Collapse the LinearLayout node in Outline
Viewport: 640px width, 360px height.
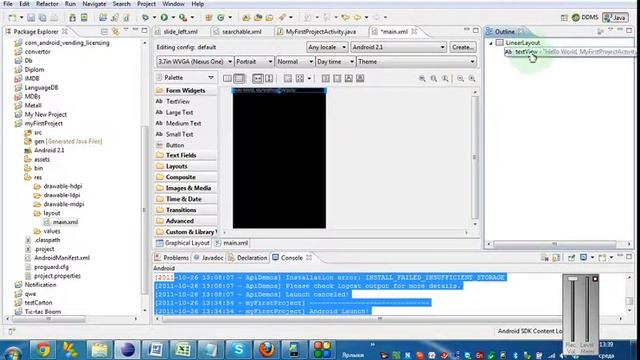point(491,43)
